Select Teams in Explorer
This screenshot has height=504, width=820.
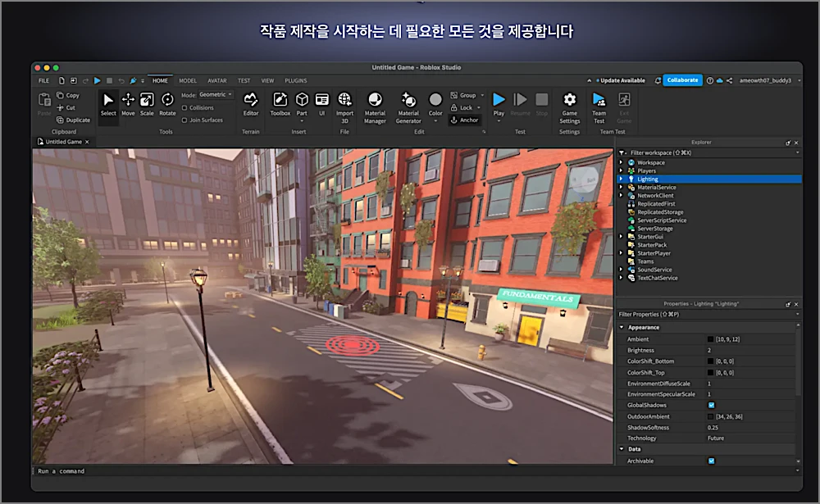[645, 261]
